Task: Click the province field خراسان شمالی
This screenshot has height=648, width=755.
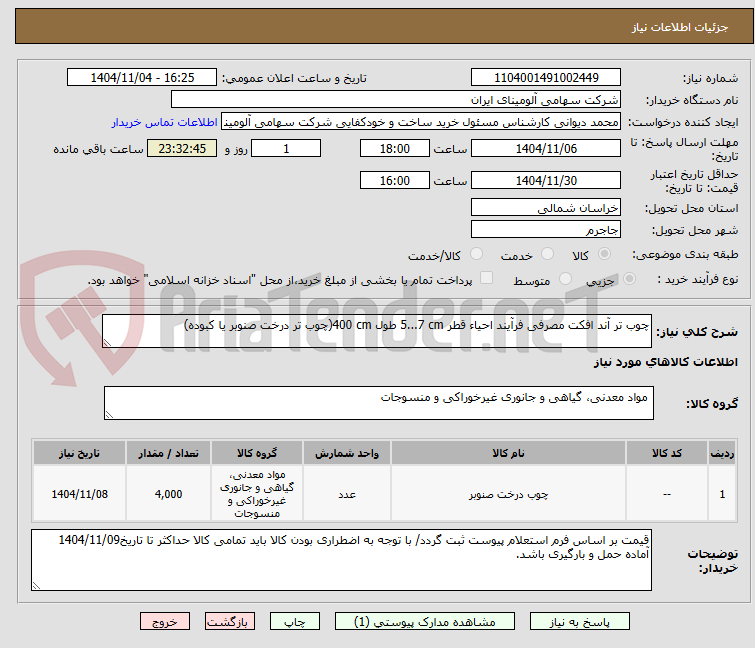Action: (546, 207)
